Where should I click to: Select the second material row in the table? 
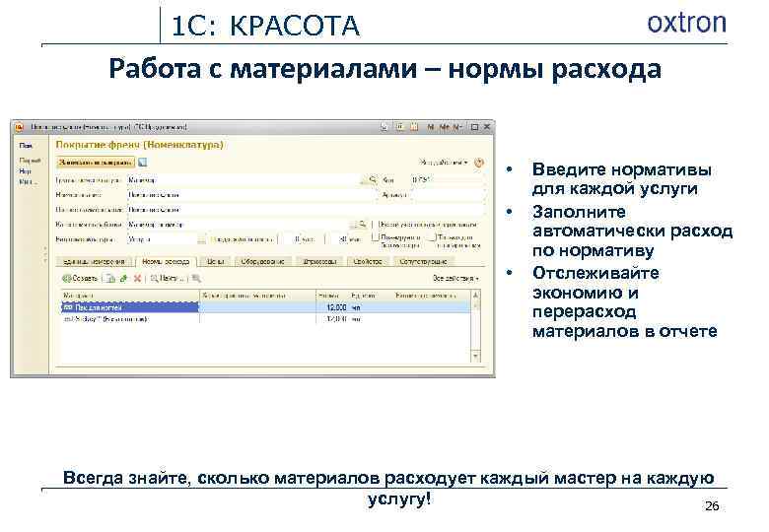(266, 319)
